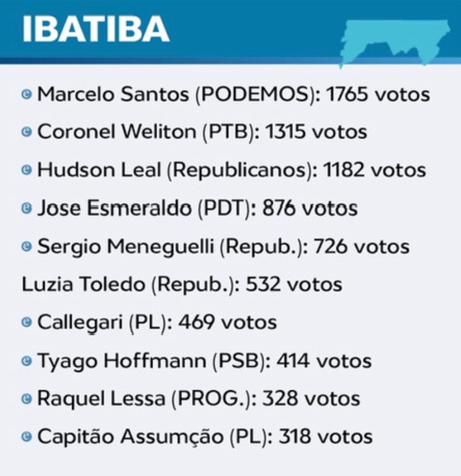Select the Luzia Toledo 532 votos line
This screenshot has height=476, width=461.
(182, 285)
